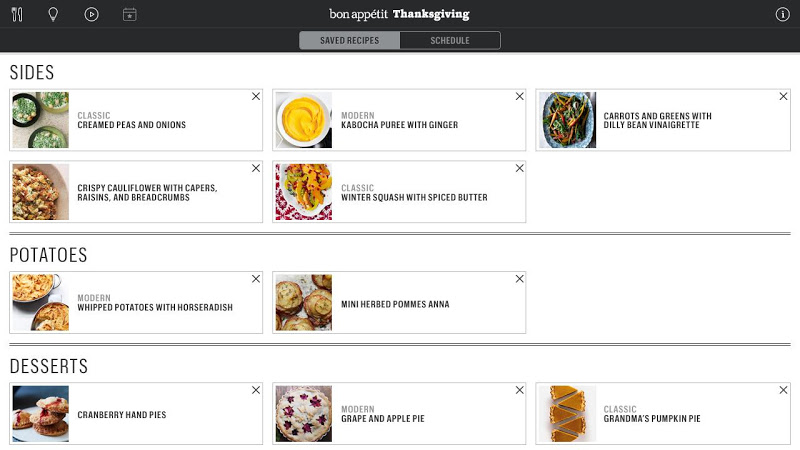
Task: Open the play videos icon
Action: (x=91, y=15)
